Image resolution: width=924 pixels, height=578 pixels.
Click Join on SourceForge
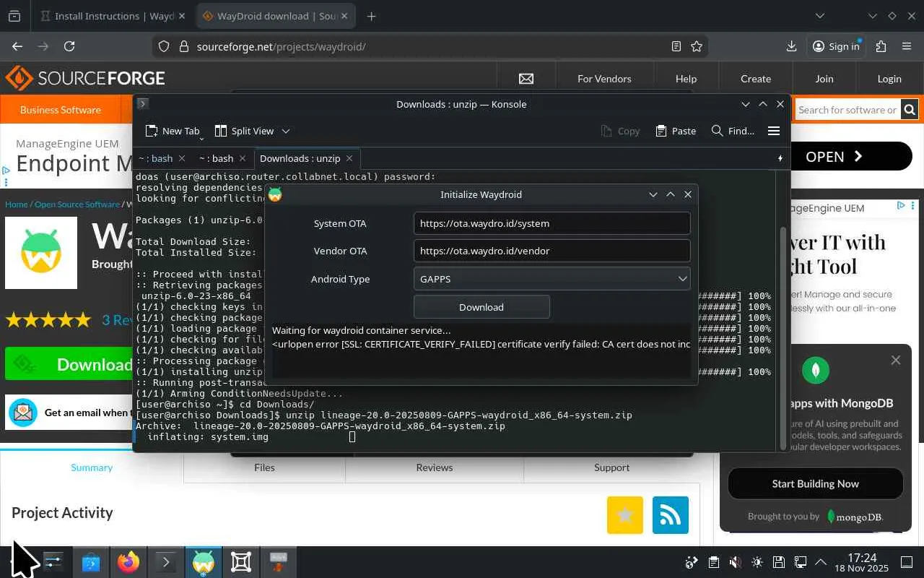(x=824, y=79)
